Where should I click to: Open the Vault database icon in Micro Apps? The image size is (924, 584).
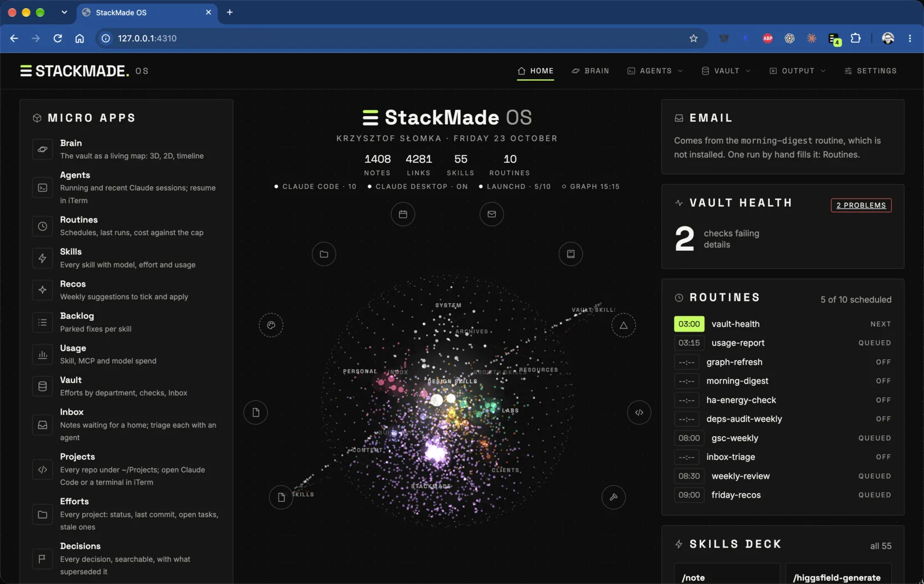(x=42, y=386)
